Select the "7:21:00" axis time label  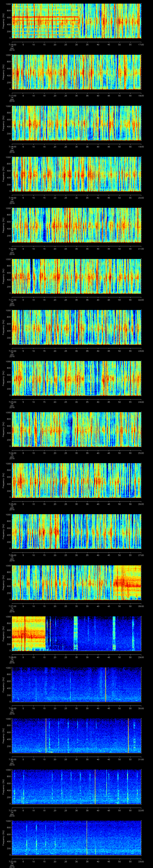12,300
